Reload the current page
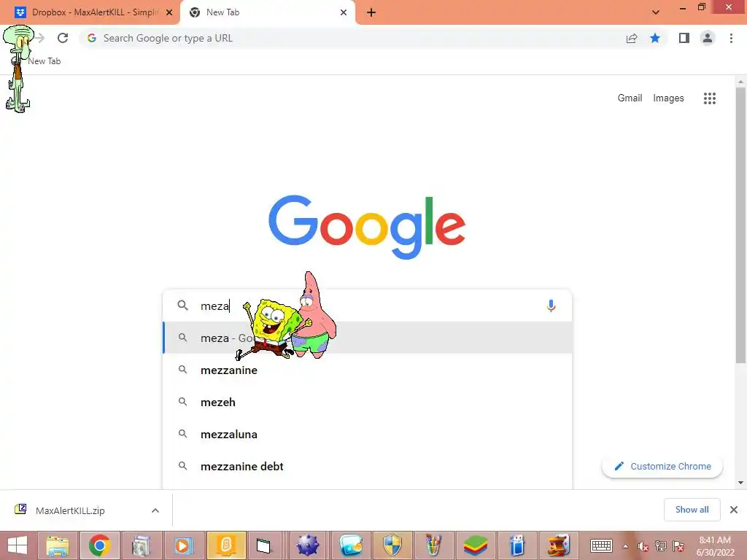Image resolution: width=747 pixels, height=560 pixels. point(63,38)
